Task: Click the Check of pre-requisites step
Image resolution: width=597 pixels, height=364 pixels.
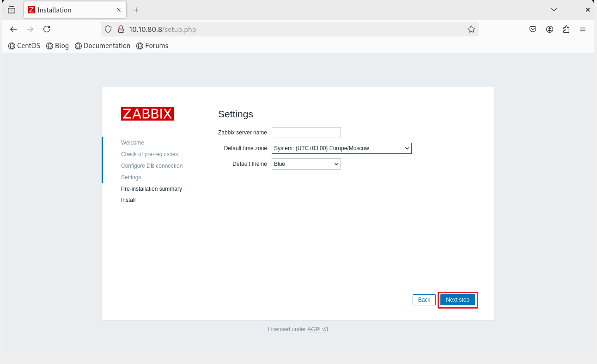Action: 149,154
